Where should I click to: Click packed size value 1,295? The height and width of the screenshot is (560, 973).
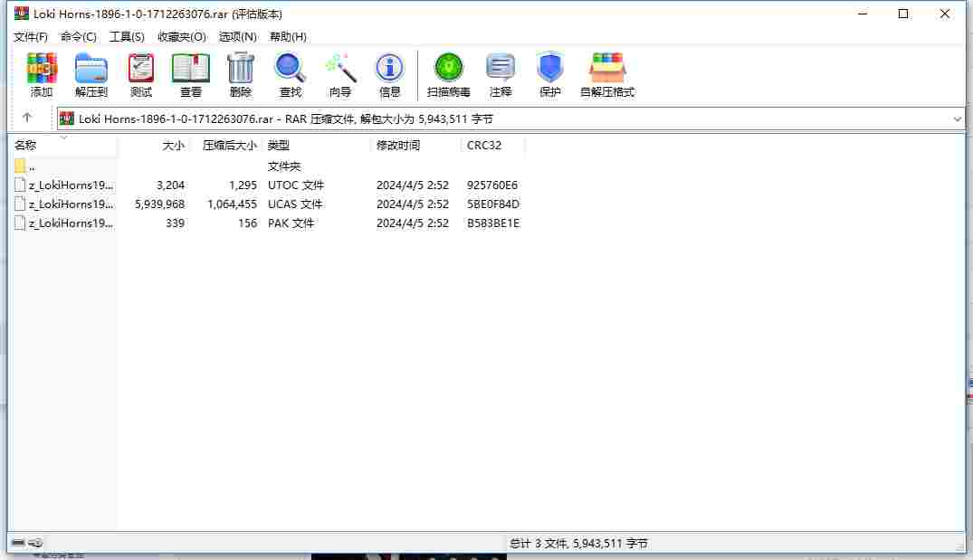click(243, 185)
